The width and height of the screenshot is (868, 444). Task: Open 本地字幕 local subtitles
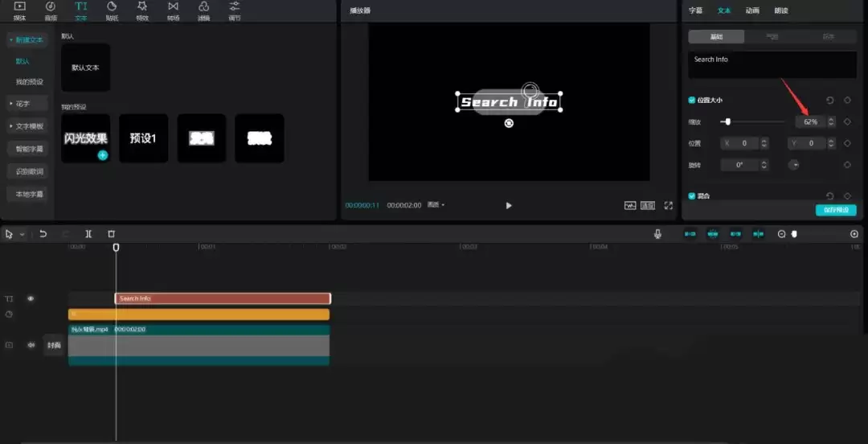click(29, 195)
